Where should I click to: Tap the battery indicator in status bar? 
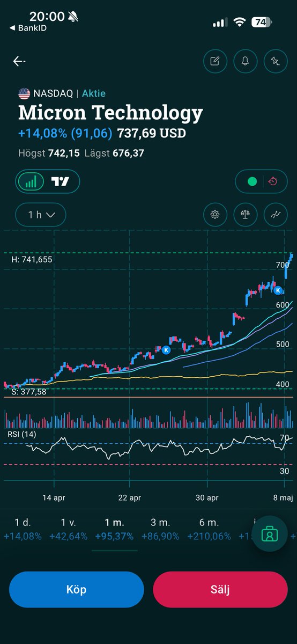(x=261, y=22)
